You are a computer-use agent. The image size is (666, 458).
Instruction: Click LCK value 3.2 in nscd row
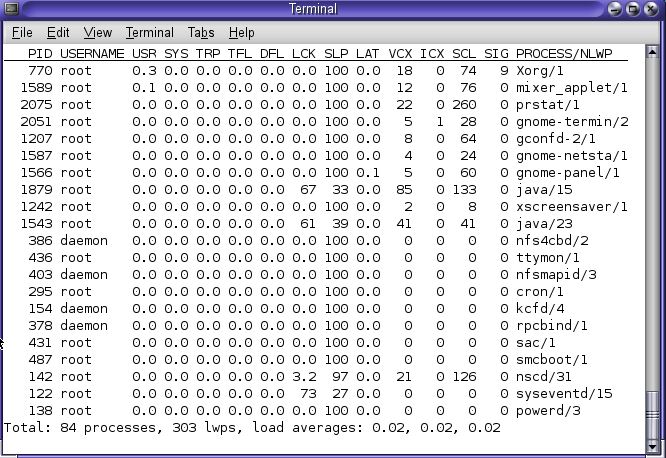point(304,376)
